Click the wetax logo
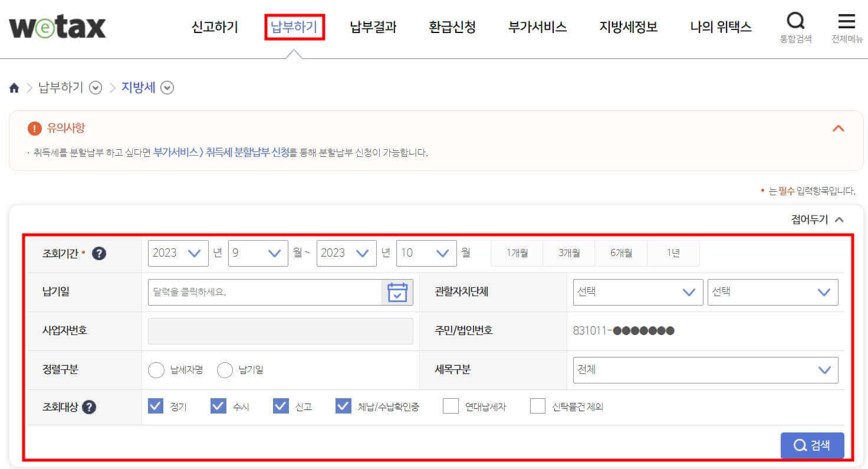This screenshot has height=469, width=868. (57, 26)
